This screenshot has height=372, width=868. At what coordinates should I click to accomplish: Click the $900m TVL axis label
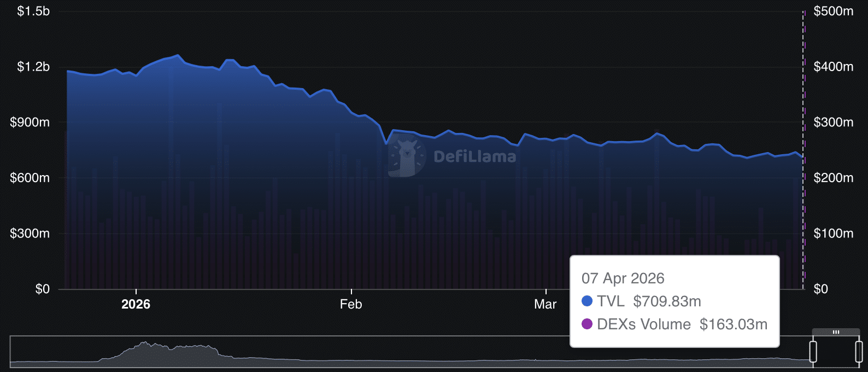30,122
